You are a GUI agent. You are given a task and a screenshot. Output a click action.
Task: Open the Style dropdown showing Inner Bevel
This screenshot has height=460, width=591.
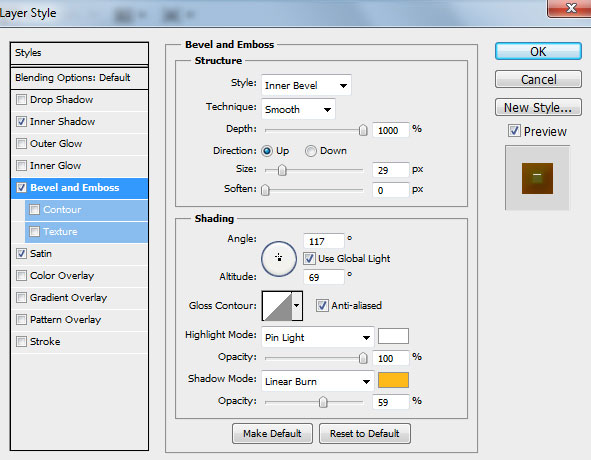[x=306, y=85]
